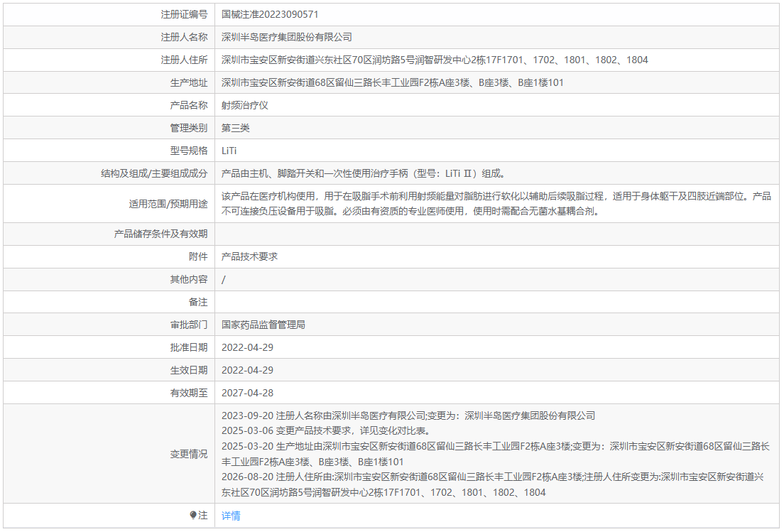Viewport: 784px width, 532px height.
Task: Select management category 第三类
Action: point(236,128)
